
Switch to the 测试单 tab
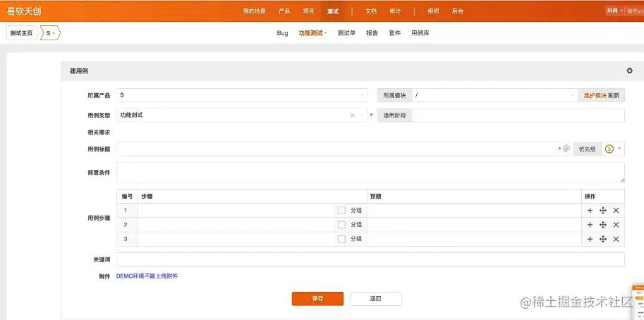point(346,33)
